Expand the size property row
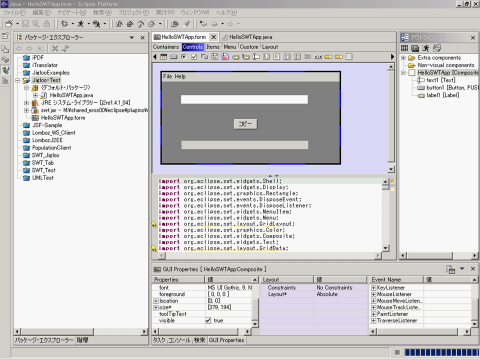The image size is (480, 360). click(156, 307)
